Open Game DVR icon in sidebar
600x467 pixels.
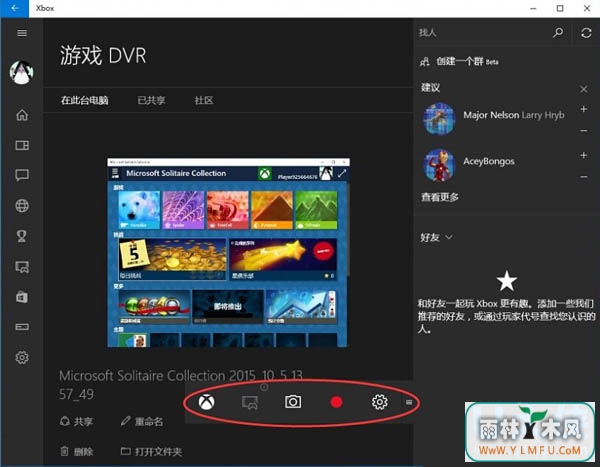point(22,266)
